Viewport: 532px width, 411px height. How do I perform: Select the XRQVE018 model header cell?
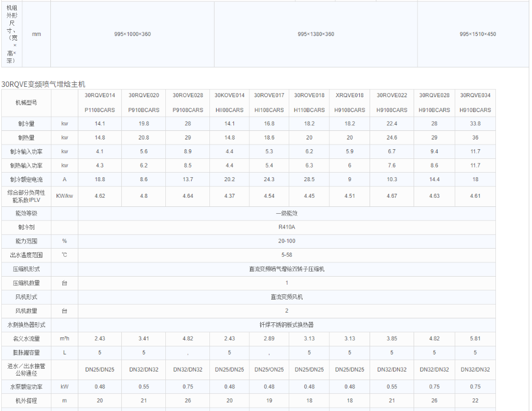tap(349, 95)
